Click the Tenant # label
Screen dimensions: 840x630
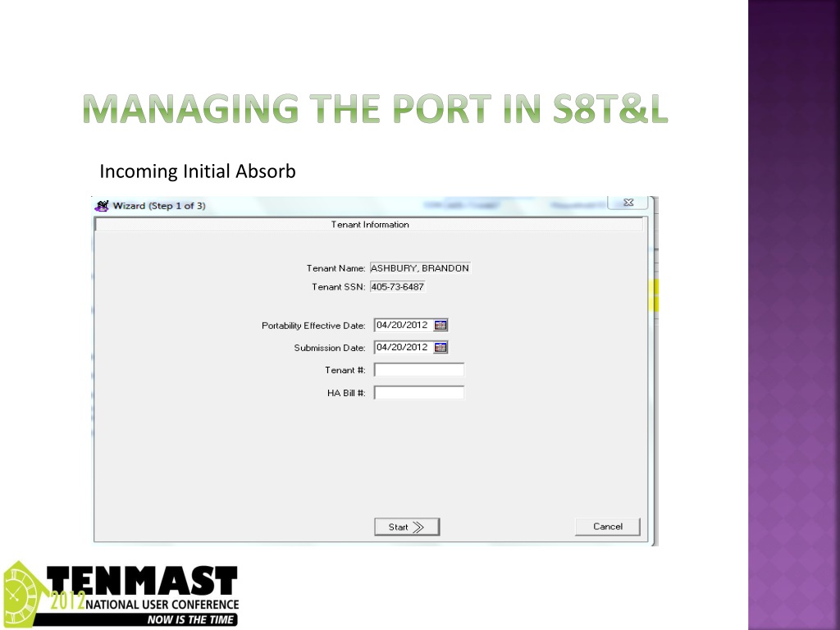(x=345, y=371)
